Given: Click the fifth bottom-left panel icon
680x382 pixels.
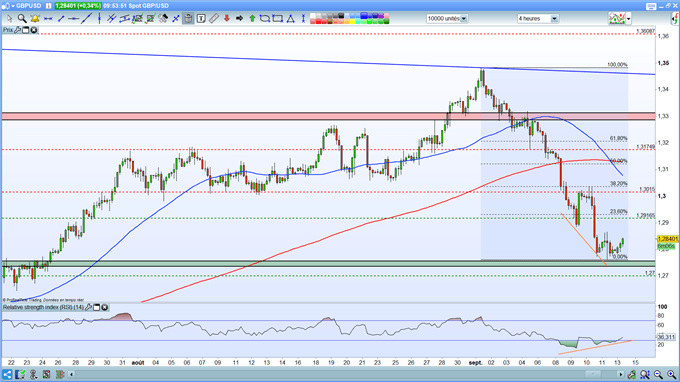Looking at the screenshot, I should pos(60,374).
